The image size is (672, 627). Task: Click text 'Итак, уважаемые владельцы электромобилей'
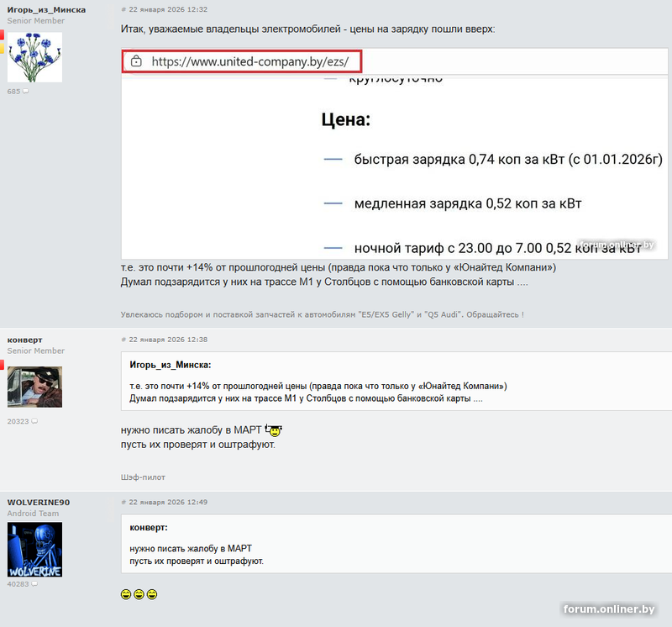(x=230, y=29)
